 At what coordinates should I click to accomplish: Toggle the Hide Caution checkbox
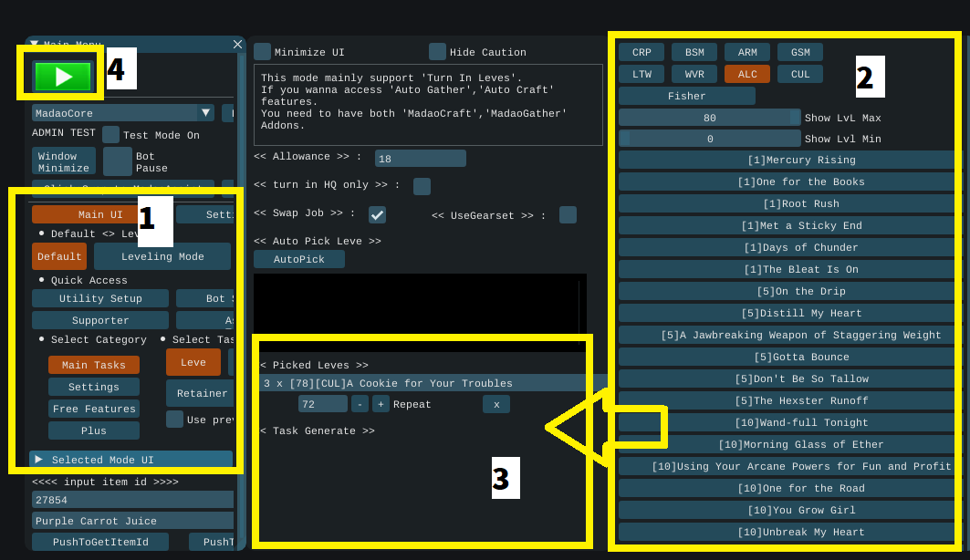tap(438, 52)
